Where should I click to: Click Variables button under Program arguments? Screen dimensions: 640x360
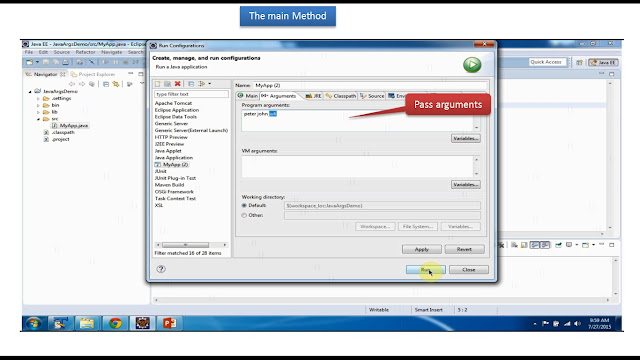point(466,138)
